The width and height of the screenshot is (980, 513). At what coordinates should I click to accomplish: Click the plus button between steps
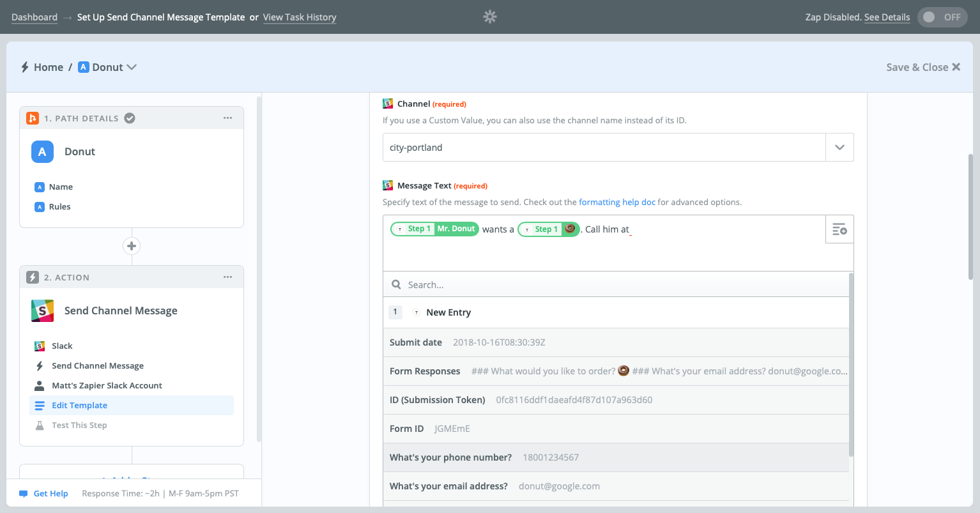[132, 246]
